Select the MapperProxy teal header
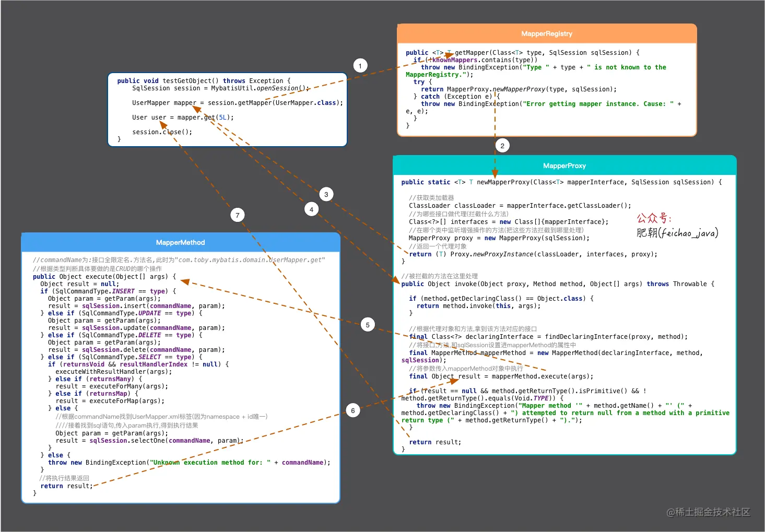765x532 pixels. (564, 165)
